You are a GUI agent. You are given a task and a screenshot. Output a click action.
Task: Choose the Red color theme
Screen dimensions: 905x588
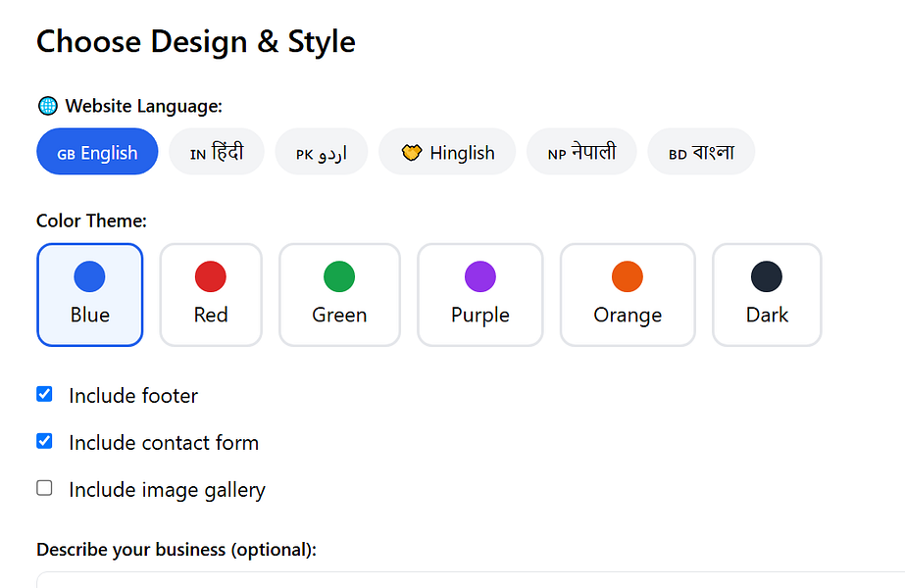click(211, 295)
